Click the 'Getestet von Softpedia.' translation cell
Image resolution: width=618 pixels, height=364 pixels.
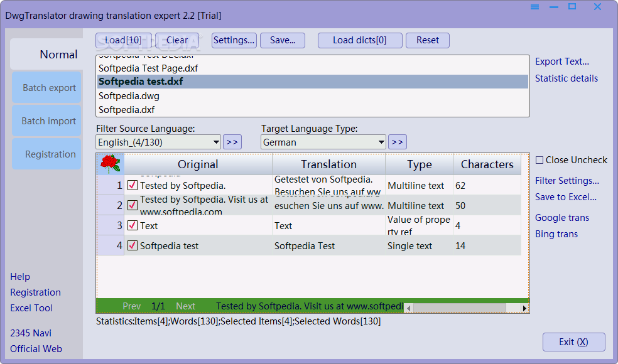328,185
